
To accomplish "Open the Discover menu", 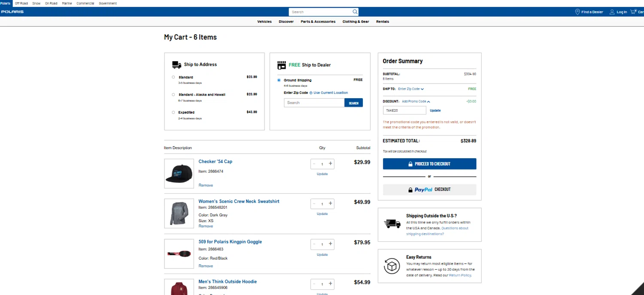I will tap(286, 21).
